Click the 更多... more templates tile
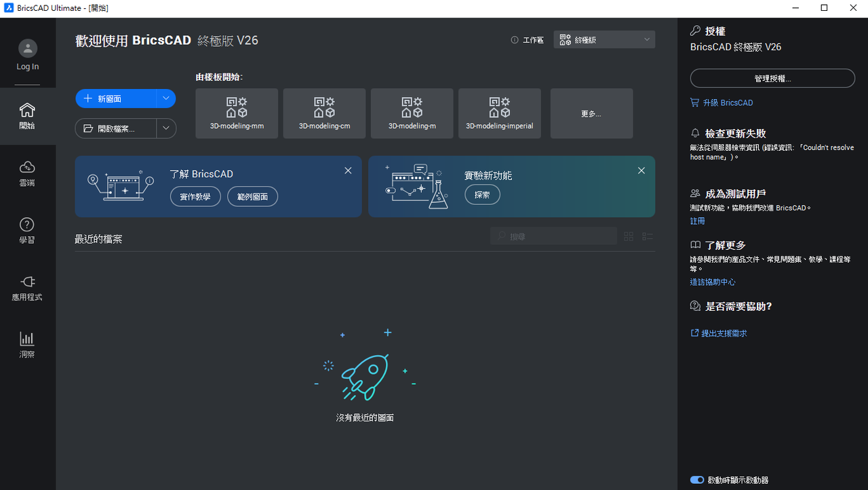 point(591,113)
